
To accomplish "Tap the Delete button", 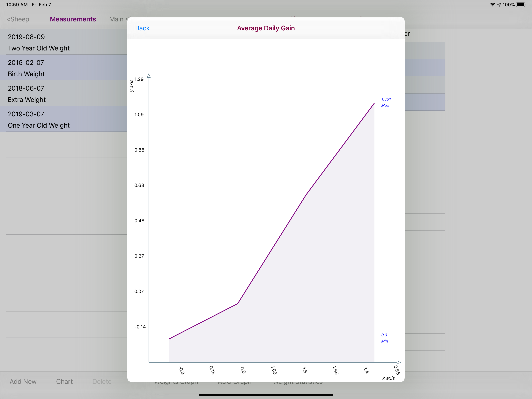I will click(102, 381).
